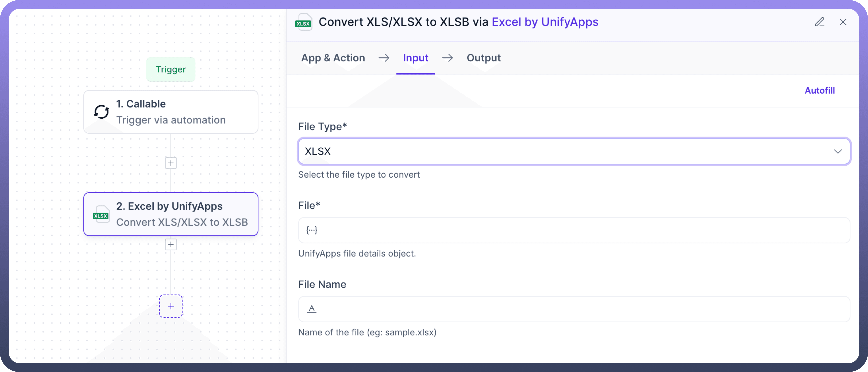The height and width of the screenshot is (372, 868).
Task: Expand File Type dropdown chevron
Action: click(x=838, y=151)
